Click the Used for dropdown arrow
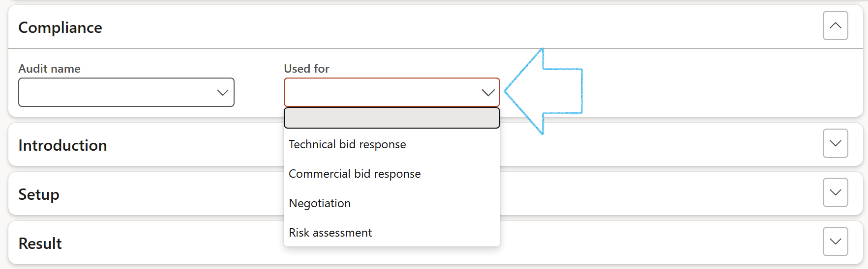868x269 pixels. [x=488, y=92]
